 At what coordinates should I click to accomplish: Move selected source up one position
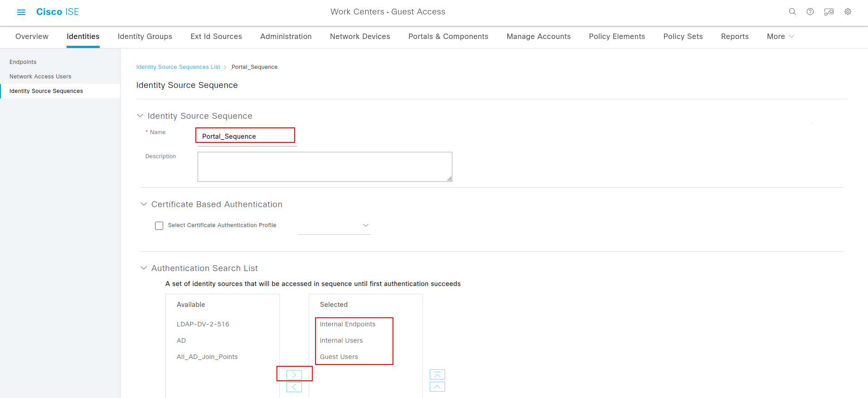click(x=437, y=387)
